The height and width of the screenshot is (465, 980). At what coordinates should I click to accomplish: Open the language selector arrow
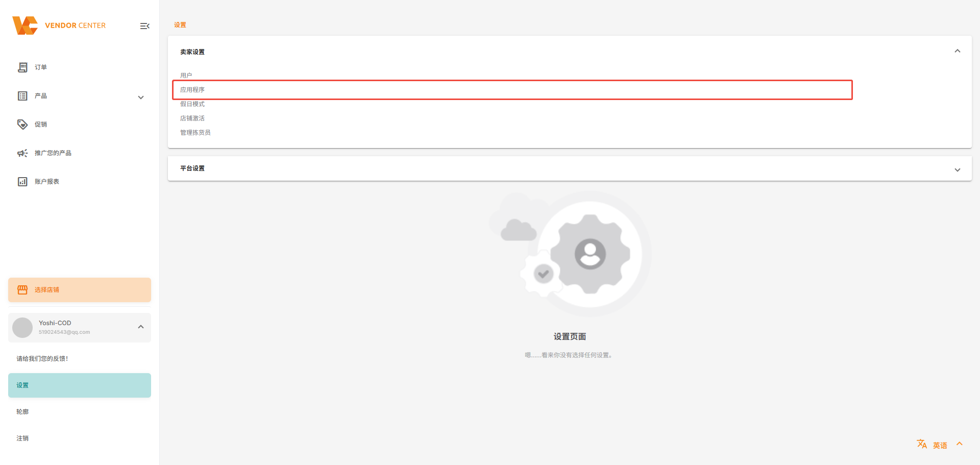click(x=960, y=444)
